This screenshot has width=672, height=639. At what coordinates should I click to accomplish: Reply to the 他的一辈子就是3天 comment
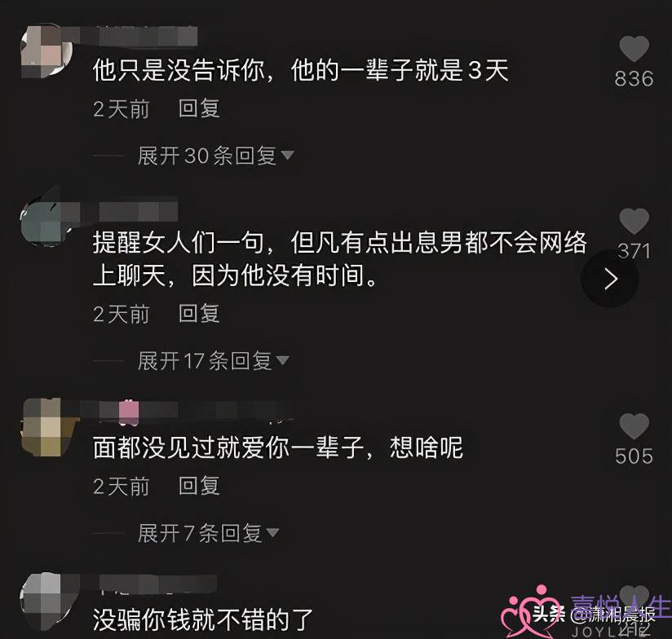[x=199, y=108]
